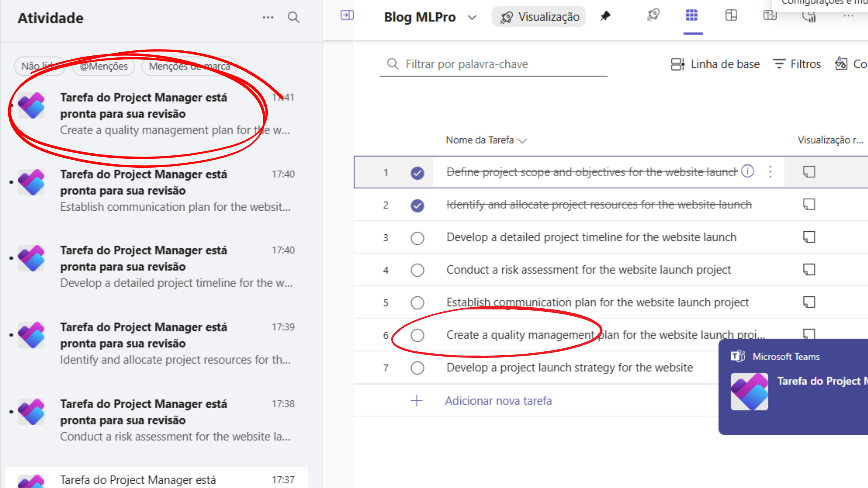Select struck-through task Identify and allocate project resources
This screenshot has height=488, width=868.
(599, 204)
